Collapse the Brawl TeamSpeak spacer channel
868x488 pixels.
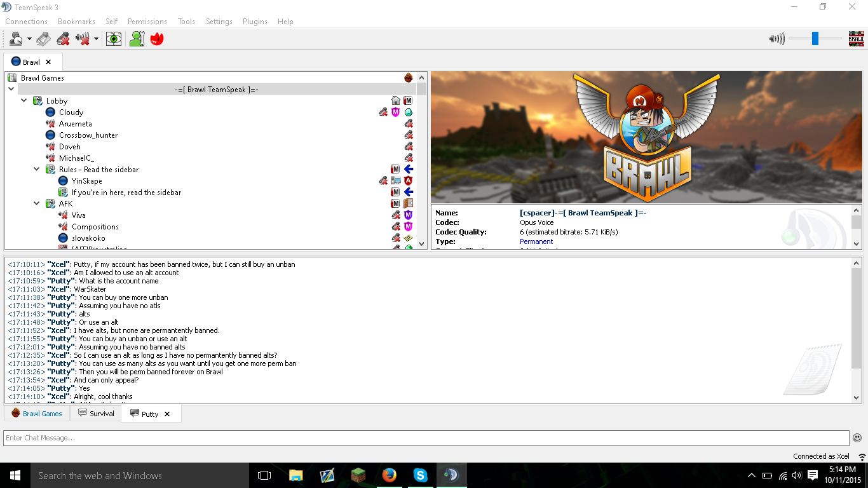pos(11,90)
